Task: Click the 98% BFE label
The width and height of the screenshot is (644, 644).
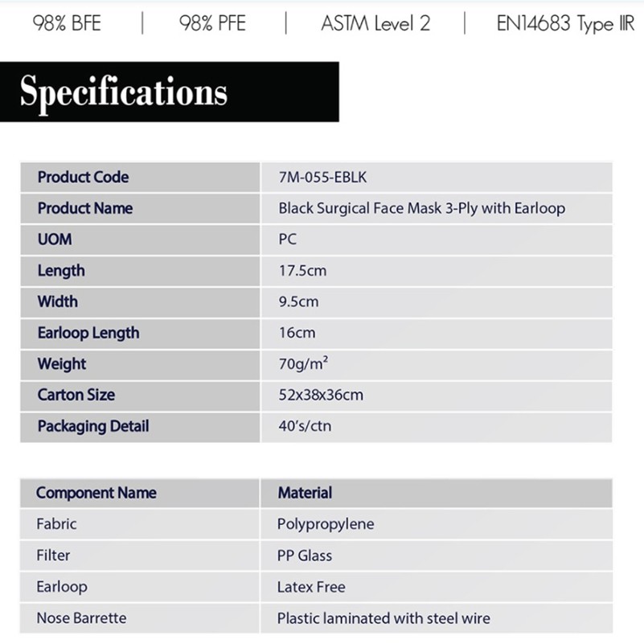Action: click(67, 23)
